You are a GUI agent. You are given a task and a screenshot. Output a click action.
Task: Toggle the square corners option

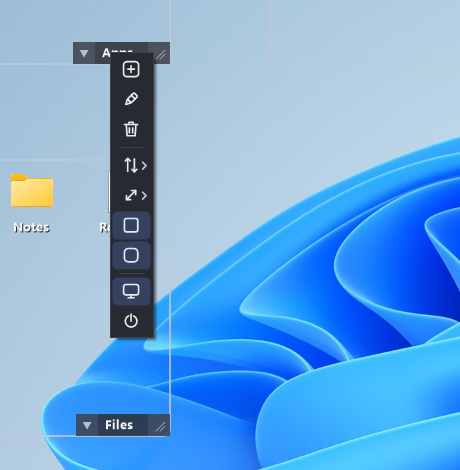click(x=131, y=225)
